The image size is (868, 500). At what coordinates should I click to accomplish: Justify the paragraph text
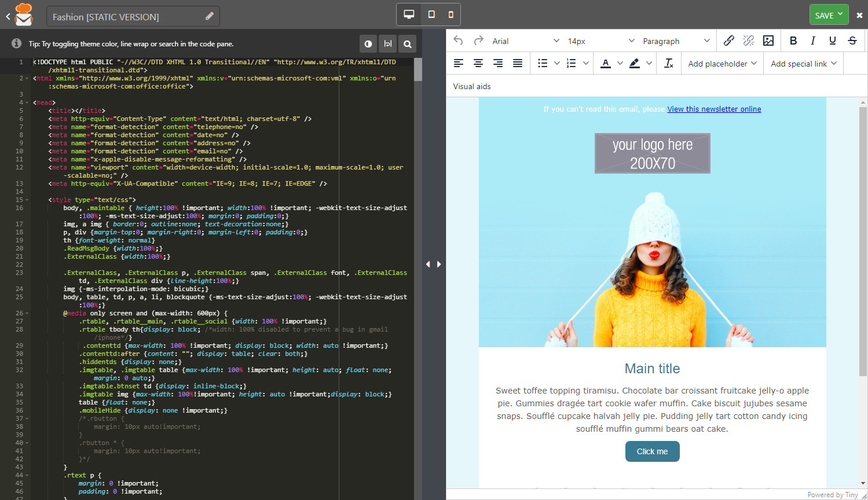tap(518, 64)
